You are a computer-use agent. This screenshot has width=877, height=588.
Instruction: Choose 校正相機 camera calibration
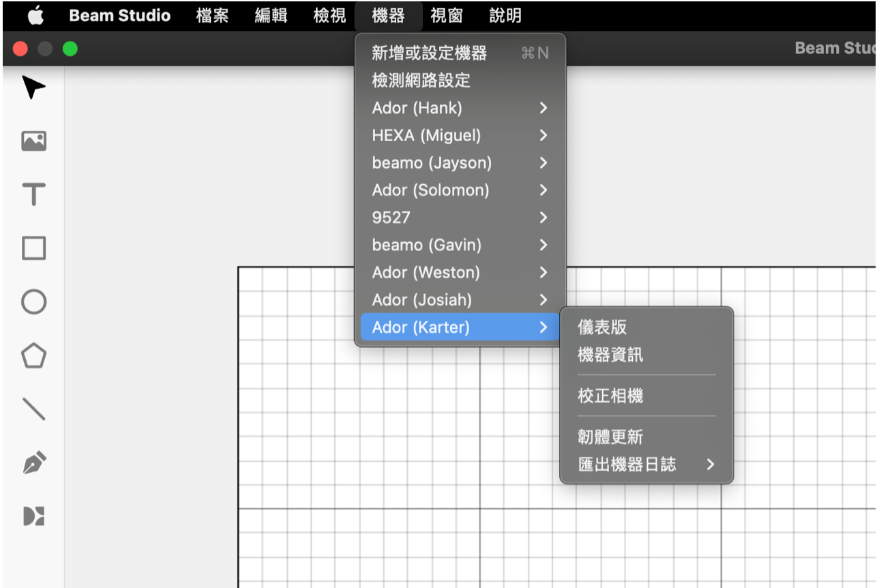click(x=646, y=396)
